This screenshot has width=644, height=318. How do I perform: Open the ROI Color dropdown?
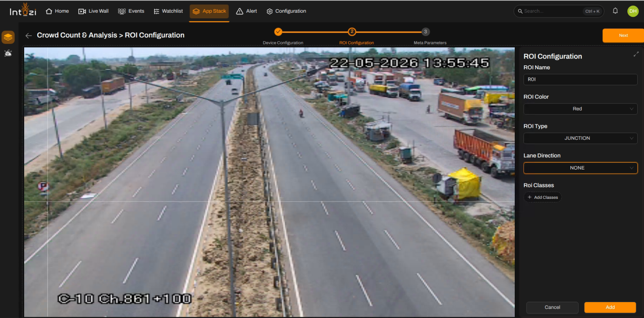(580, 109)
